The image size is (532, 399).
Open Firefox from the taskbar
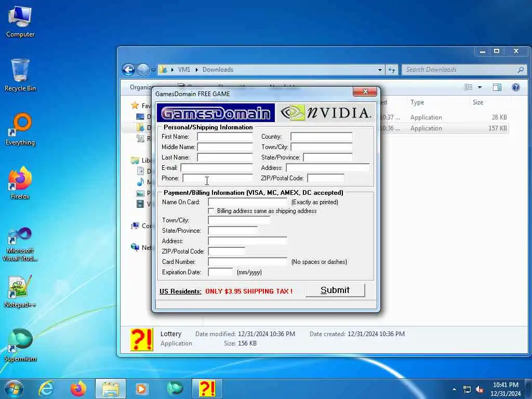click(78, 389)
